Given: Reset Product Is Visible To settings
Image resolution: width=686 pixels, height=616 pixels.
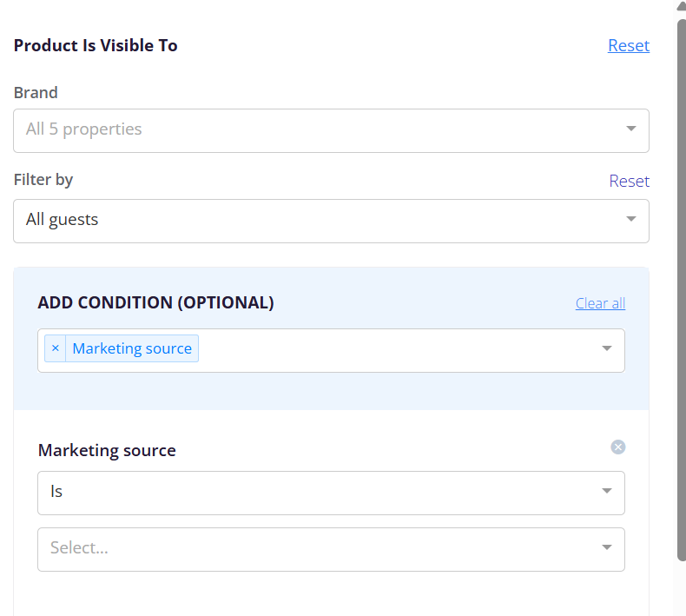Looking at the screenshot, I should pos(629,45).
